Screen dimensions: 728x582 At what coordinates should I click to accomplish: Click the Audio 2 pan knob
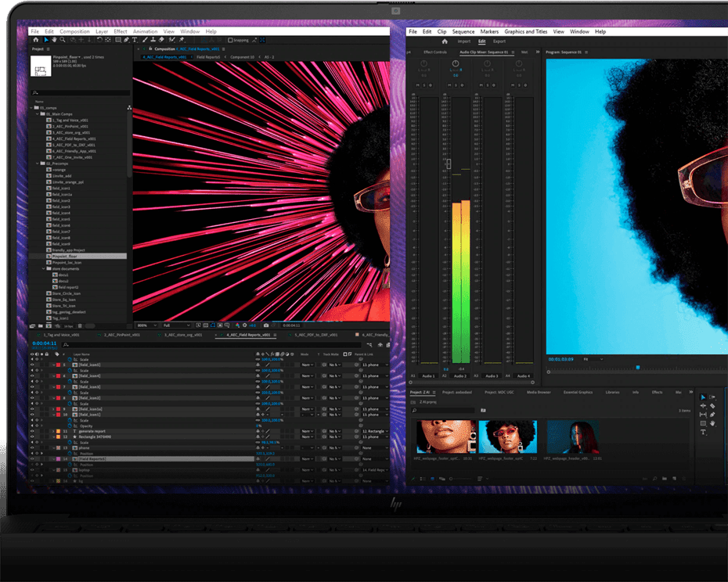(x=456, y=63)
